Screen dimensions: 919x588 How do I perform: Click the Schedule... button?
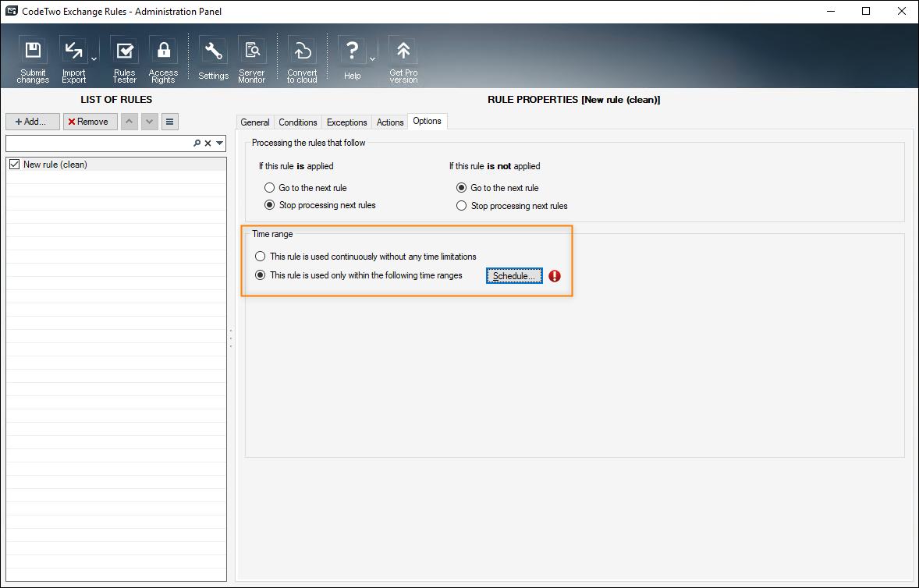coord(514,276)
